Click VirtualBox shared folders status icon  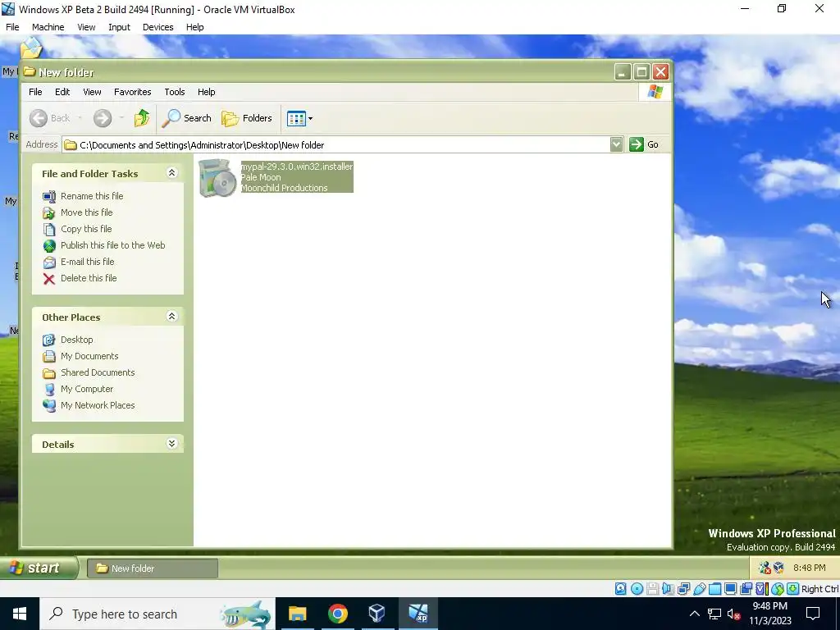coord(714,589)
